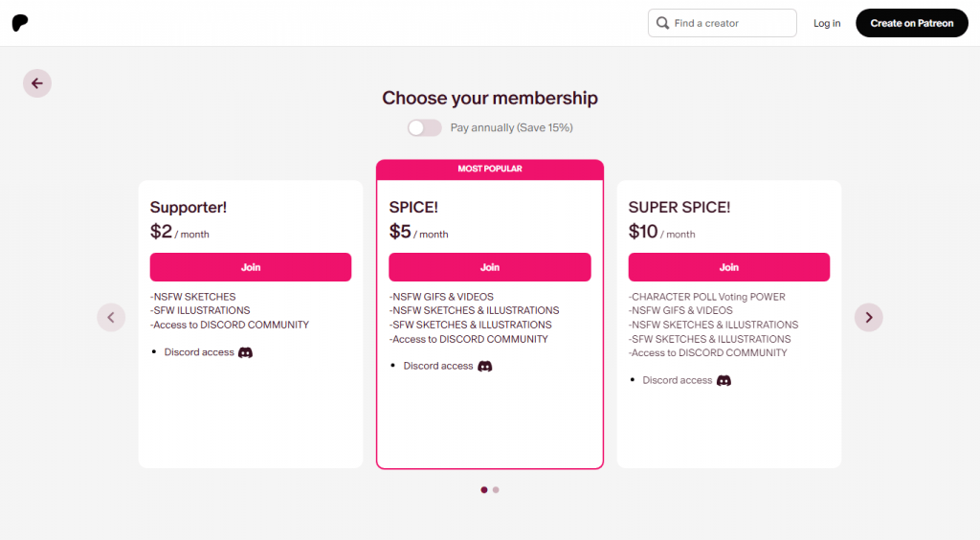This screenshot has height=540, width=980.
Task: Show previous tiers with left chevron
Action: (x=111, y=318)
